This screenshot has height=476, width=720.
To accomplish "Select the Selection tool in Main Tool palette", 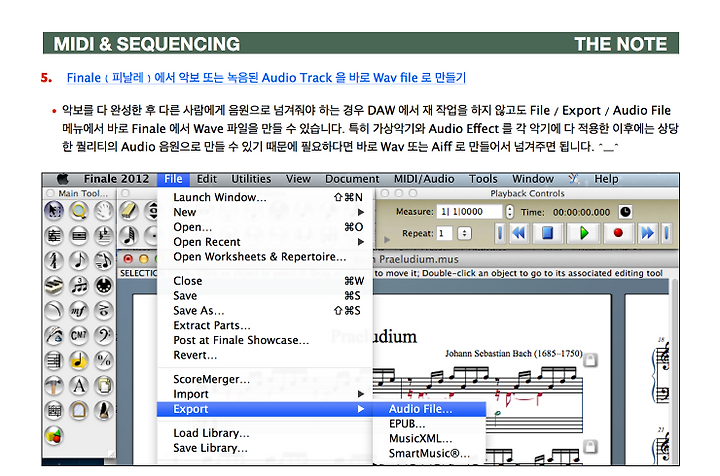I will tap(54, 211).
